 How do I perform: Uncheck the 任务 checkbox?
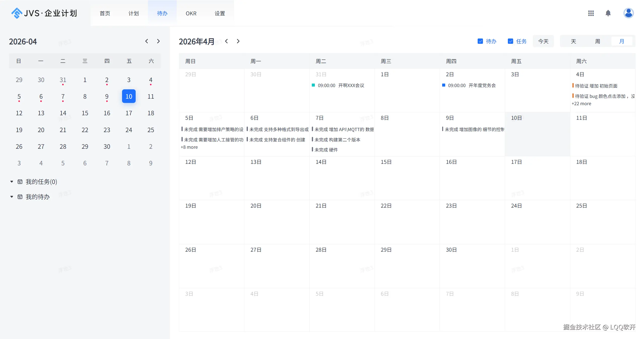(510, 41)
